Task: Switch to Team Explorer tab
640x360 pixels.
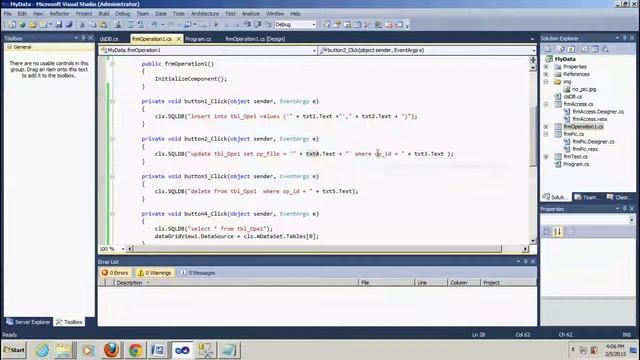Action: click(587, 197)
